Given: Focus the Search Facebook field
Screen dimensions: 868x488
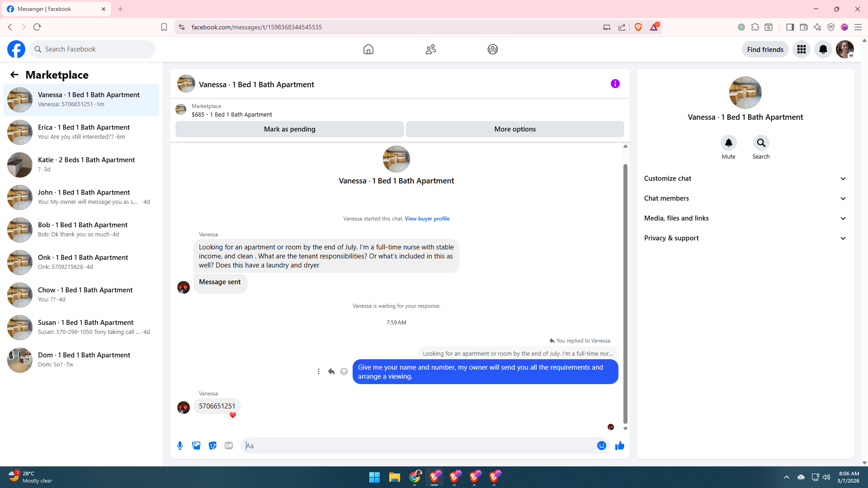Looking at the screenshot, I should click(92, 49).
